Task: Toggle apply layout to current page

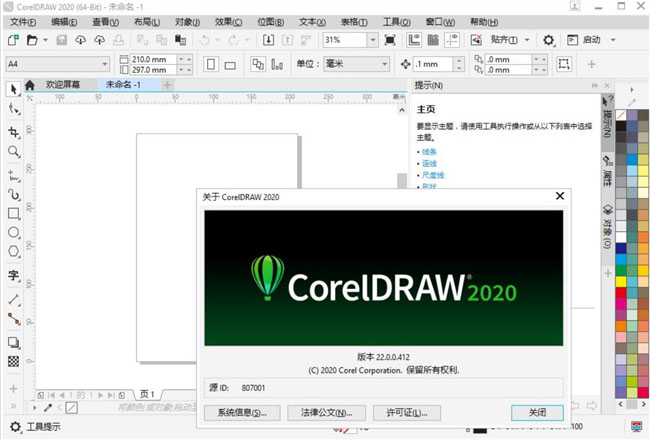Action: click(277, 64)
